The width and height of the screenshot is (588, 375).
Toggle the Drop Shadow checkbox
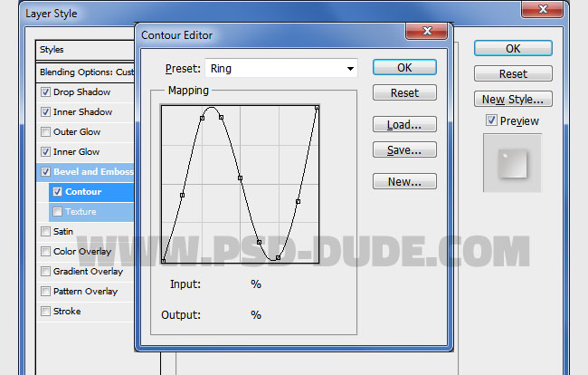[45, 92]
